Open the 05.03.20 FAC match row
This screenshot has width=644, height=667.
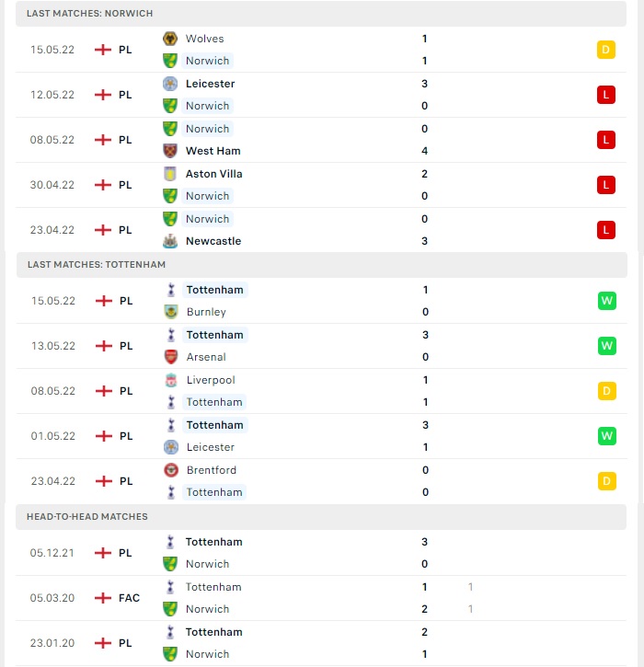pos(321,598)
